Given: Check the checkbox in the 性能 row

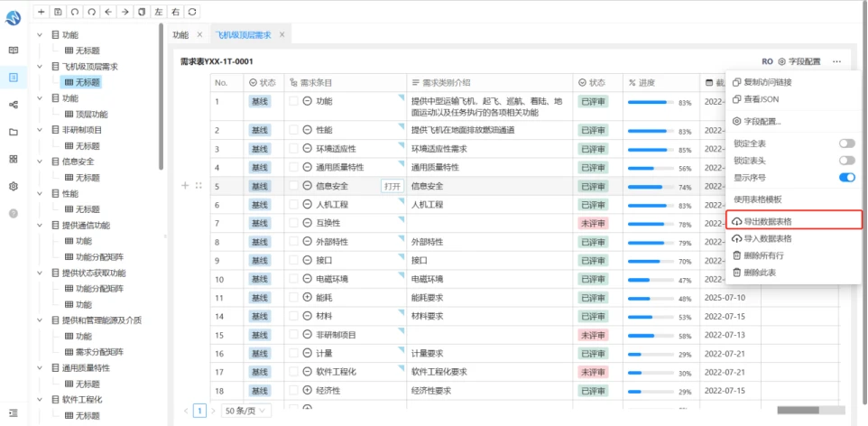Looking at the screenshot, I should 293,130.
